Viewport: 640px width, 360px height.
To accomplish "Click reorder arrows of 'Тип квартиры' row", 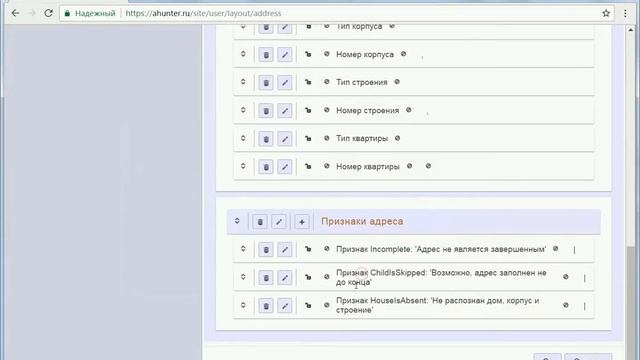I will (243, 138).
